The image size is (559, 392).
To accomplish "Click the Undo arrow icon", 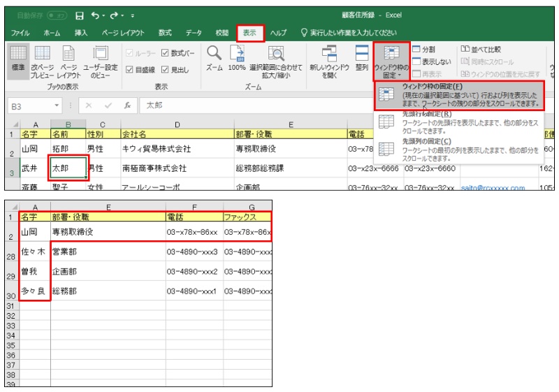I will coord(95,15).
